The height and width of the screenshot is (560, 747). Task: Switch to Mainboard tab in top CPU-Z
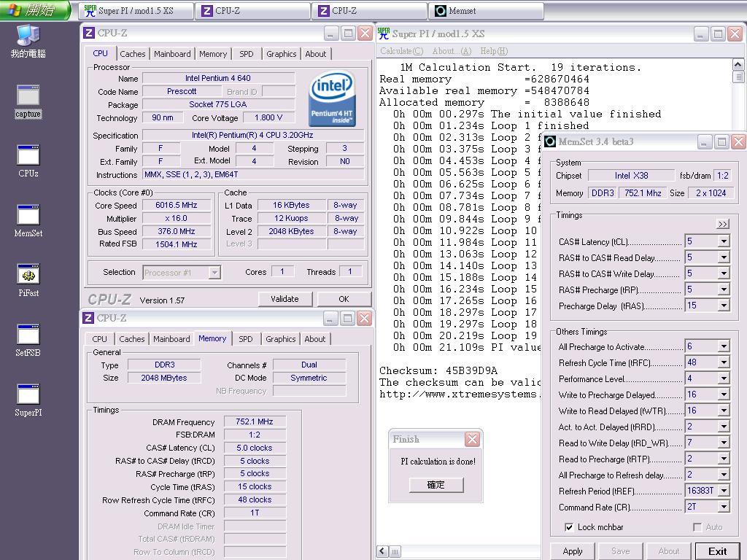(172, 54)
